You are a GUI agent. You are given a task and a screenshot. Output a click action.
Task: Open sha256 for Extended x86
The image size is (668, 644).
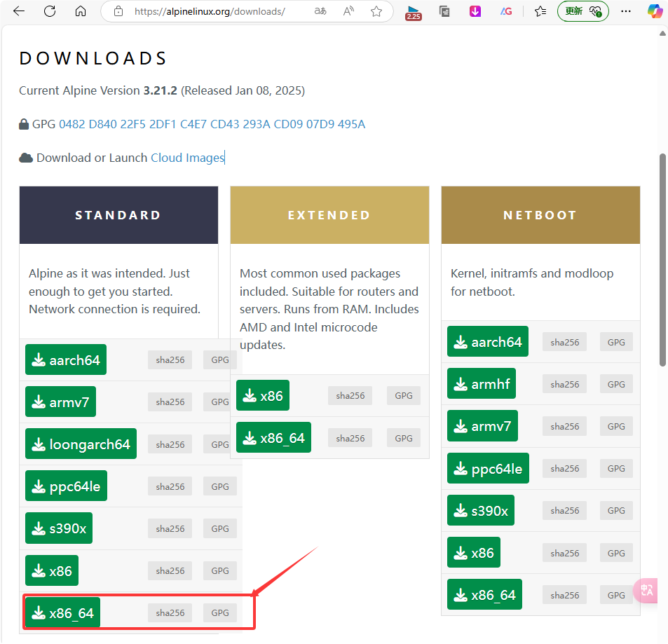tap(350, 396)
